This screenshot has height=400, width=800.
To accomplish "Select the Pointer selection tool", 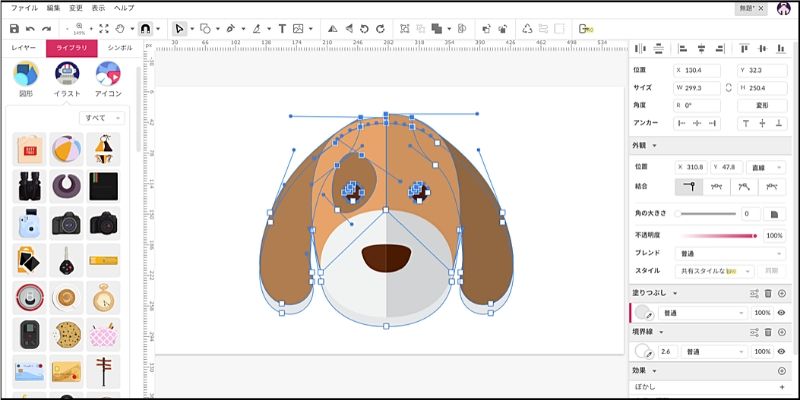I will [x=178, y=29].
